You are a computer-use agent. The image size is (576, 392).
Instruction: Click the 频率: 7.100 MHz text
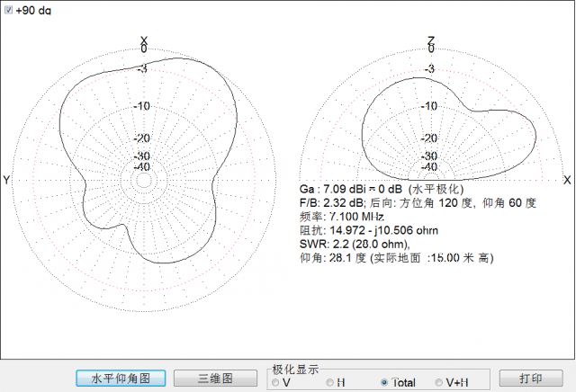click(x=342, y=216)
